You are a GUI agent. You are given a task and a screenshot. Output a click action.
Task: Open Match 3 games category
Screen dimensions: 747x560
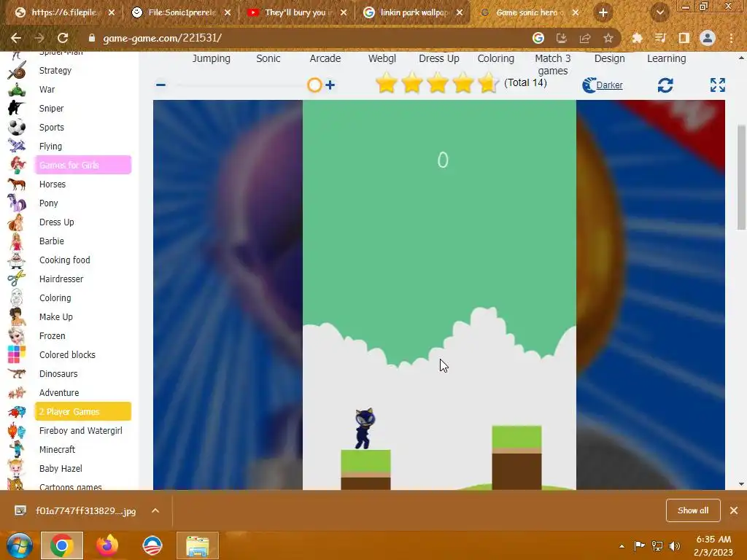(x=553, y=64)
